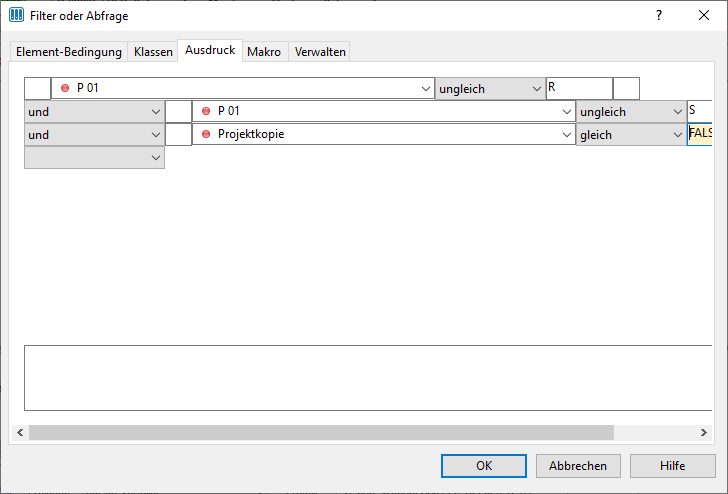Open the Makro tab
This screenshot has width=728, height=494.
pos(264,52)
